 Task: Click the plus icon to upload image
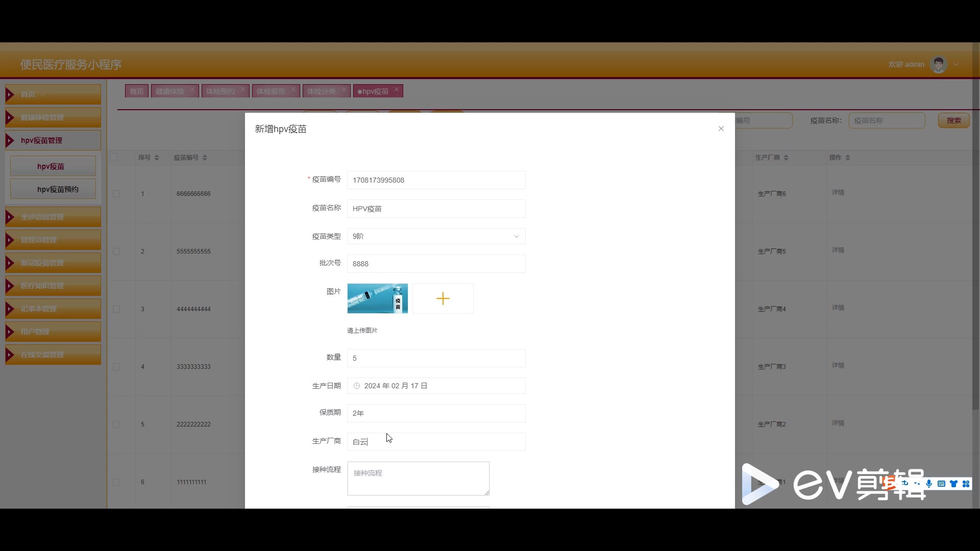[x=443, y=298]
